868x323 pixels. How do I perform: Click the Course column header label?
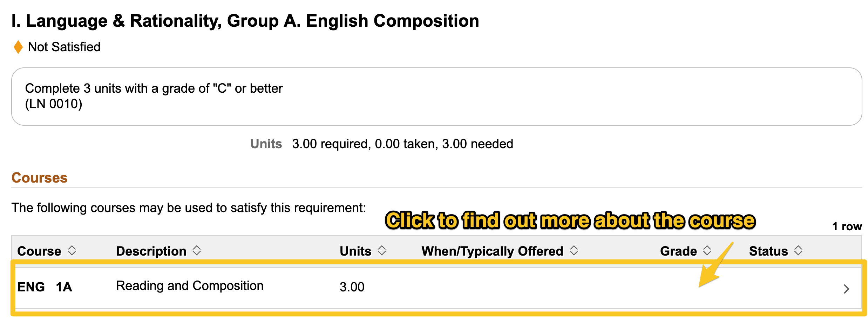[x=39, y=251]
